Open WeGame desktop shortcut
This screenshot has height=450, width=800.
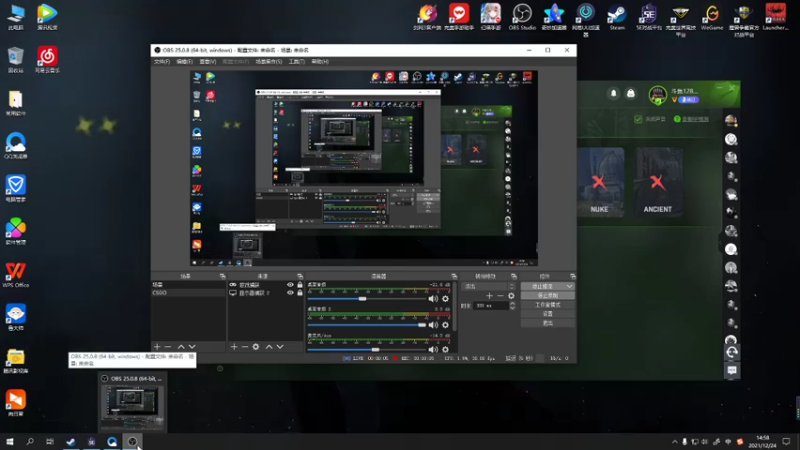(712, 16)
